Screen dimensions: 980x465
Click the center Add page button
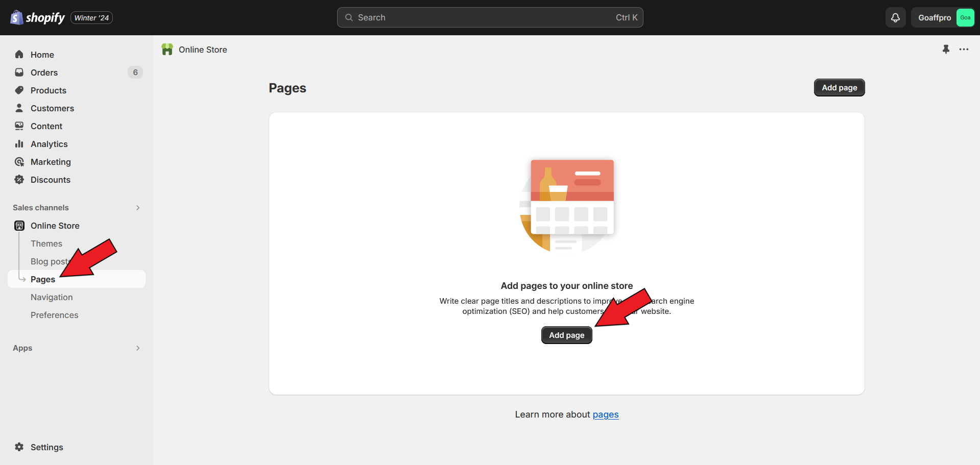(x=566, y=335)
